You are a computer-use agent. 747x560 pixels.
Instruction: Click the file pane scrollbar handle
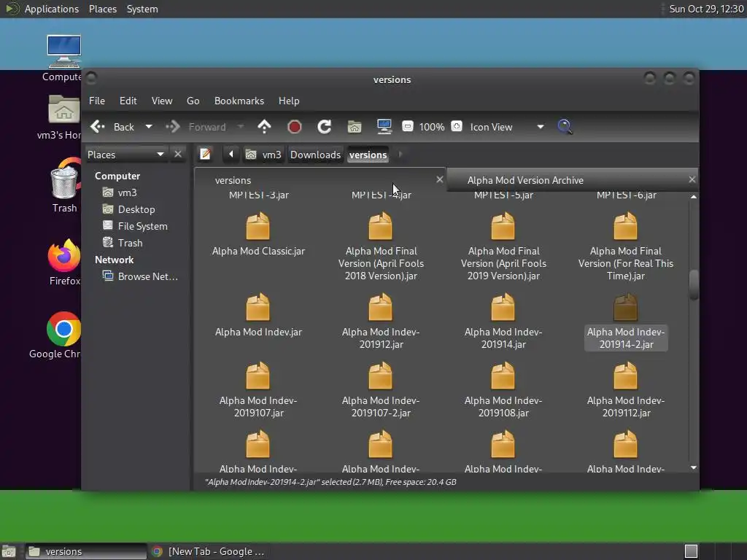694,285
